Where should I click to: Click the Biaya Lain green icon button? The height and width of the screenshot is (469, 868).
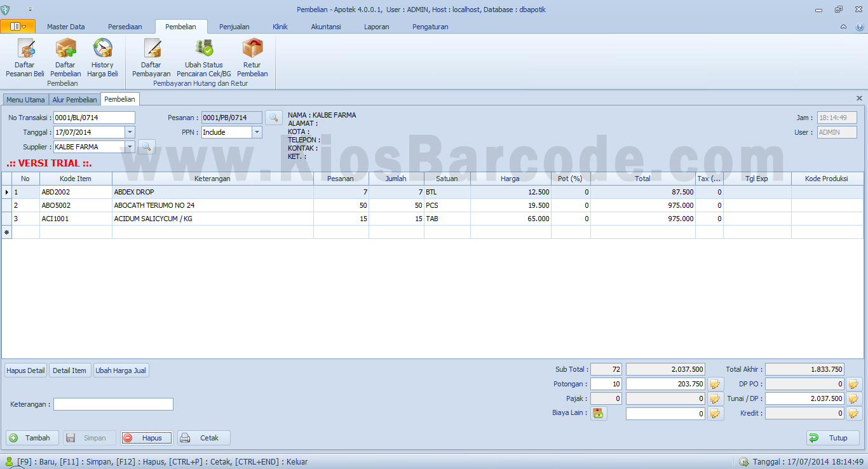pyautogui.click(x=598, y=414)
